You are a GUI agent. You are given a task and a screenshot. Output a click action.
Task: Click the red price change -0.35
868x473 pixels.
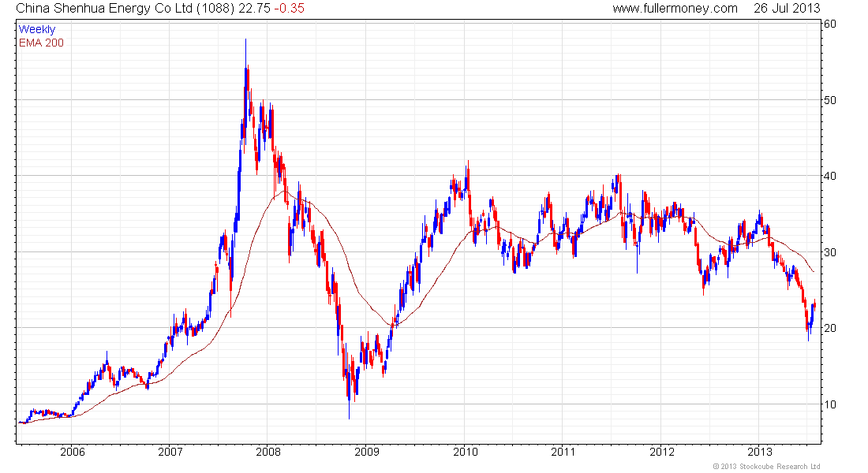click(290, 9)
